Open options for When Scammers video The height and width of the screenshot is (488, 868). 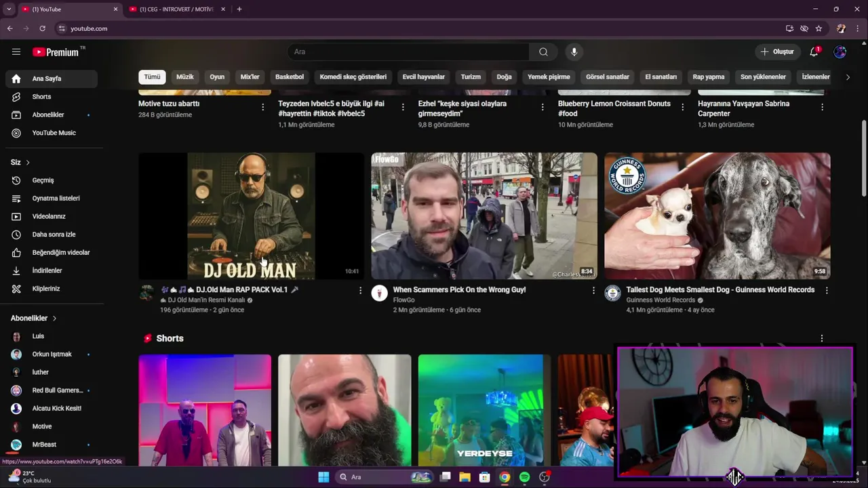593,290
